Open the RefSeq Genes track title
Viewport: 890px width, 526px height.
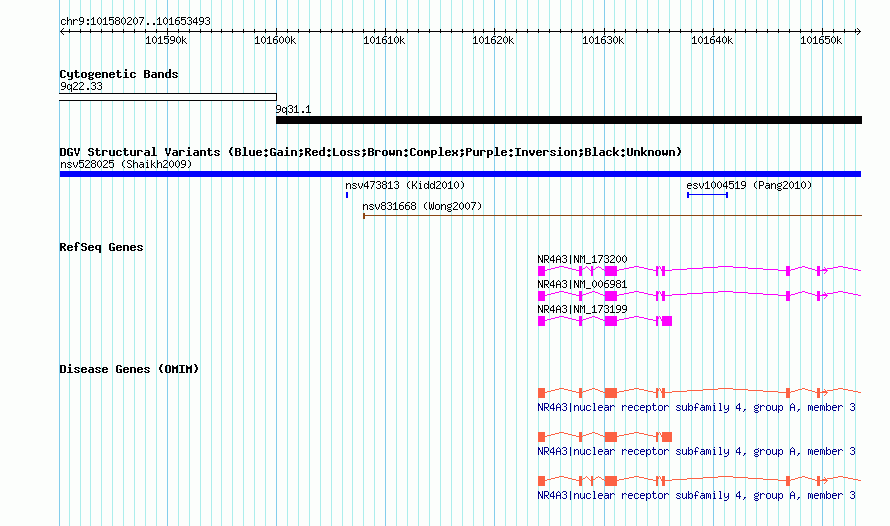tap(101, 247)
